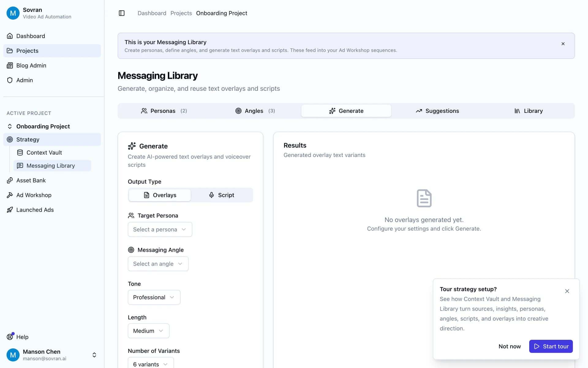Expand the Select an angle dropdown

(x=158, y=263)
